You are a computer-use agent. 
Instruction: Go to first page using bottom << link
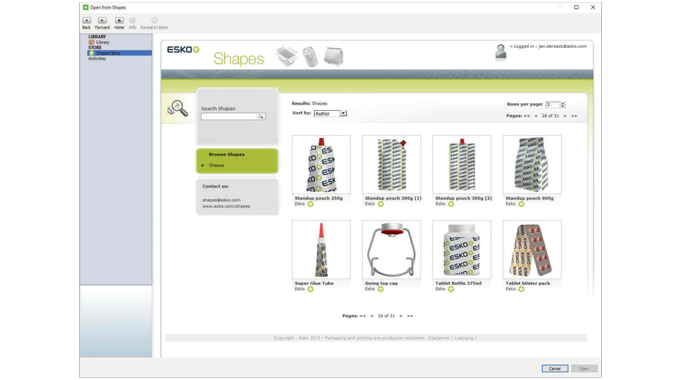point(363,316)
